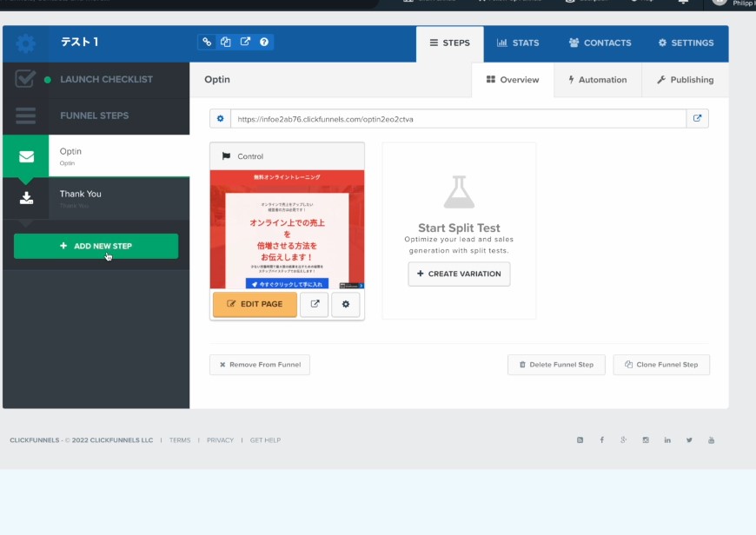Open the SETTINGS tab
This screenshot has height=535, width=756.
point(686,43)
